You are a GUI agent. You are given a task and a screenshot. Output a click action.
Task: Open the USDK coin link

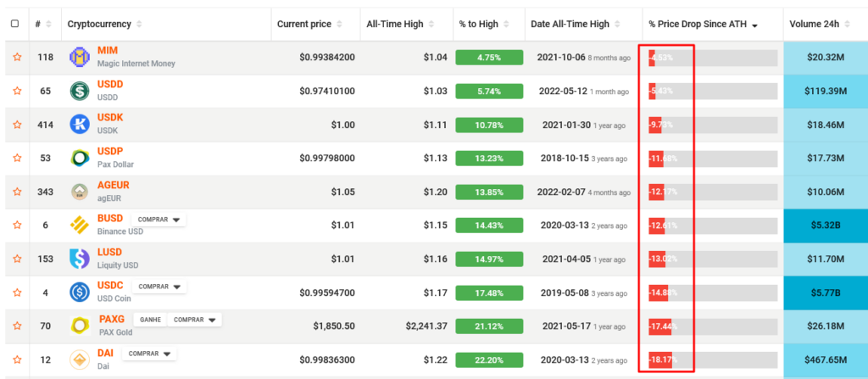pyautogui.click(x=110, y=118)
